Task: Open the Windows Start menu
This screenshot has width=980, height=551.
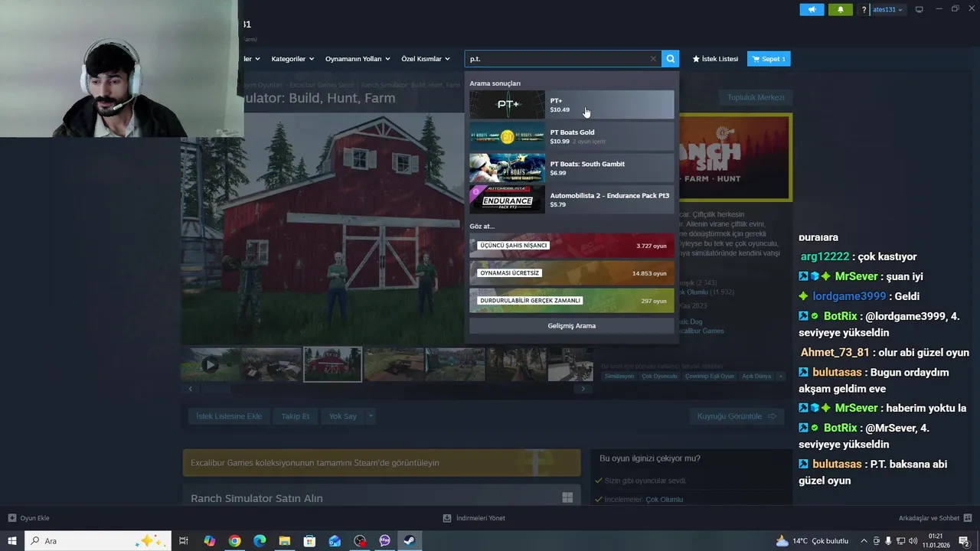Action: (x=12, y=541)
